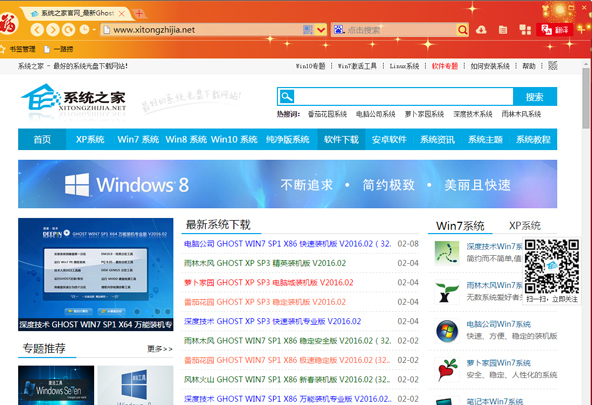Reload the page with the refresh icon
Image resolution: width=592 pixels, height=405 pixels.
coord(68,29)
